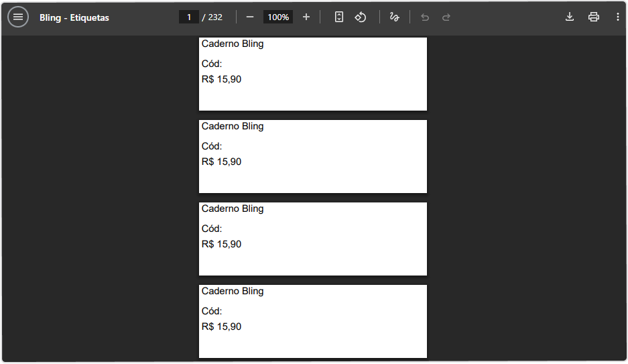
Task: Click the undo arrow icon
Action: pos(425,17)
